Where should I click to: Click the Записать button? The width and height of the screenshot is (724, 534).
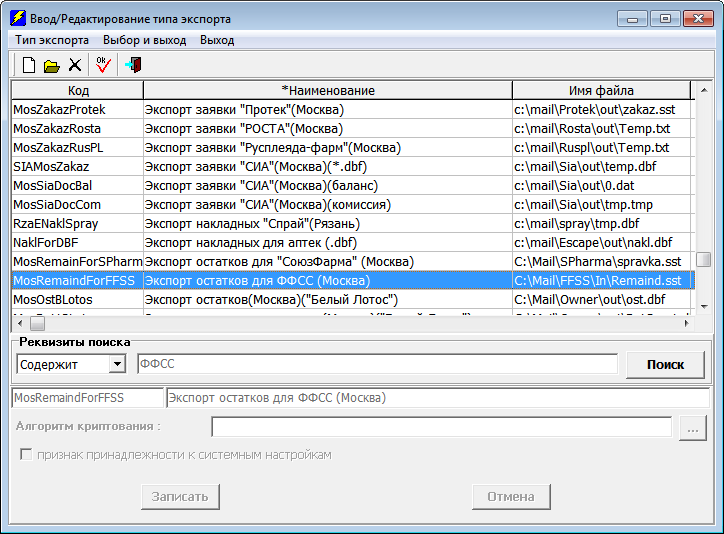click(x=180, y=497)
